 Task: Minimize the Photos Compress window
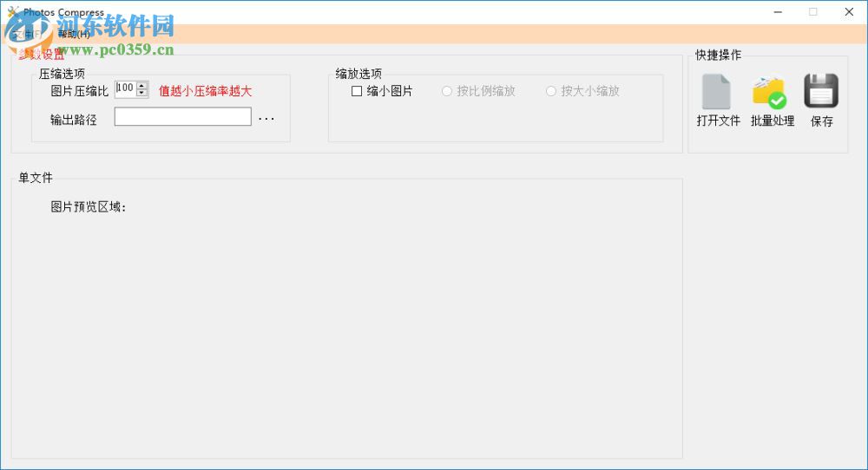point(778,11)
